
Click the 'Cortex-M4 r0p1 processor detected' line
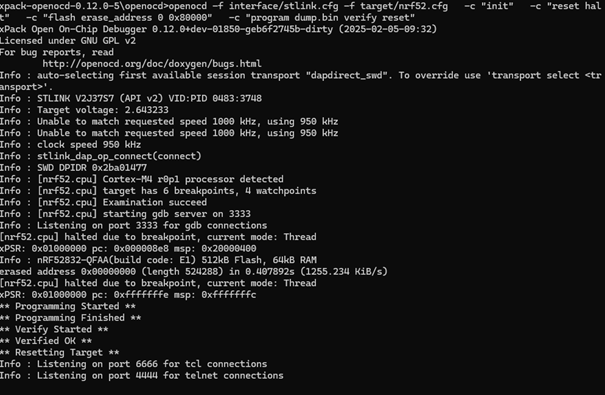click(142, 179)
